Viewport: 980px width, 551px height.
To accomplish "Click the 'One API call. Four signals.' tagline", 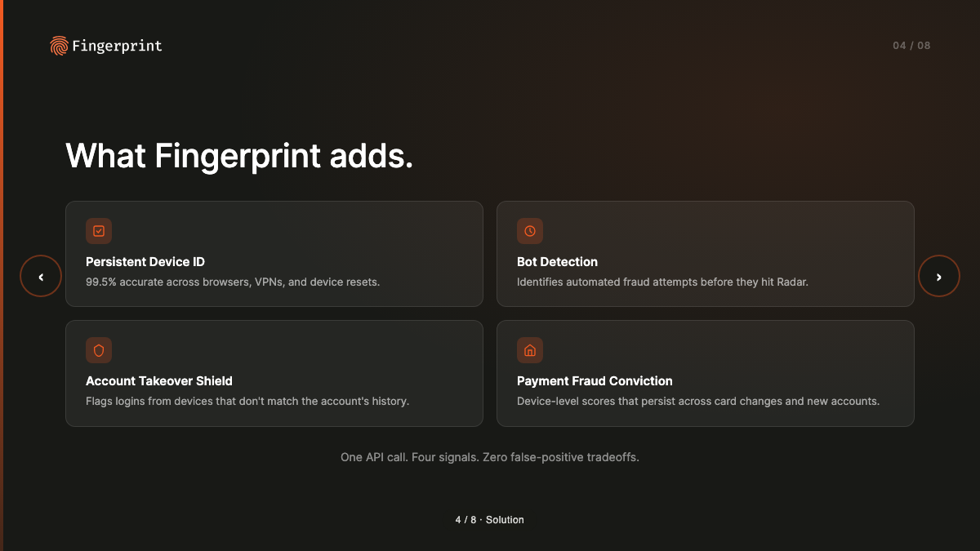I will [x=490, y=457].
